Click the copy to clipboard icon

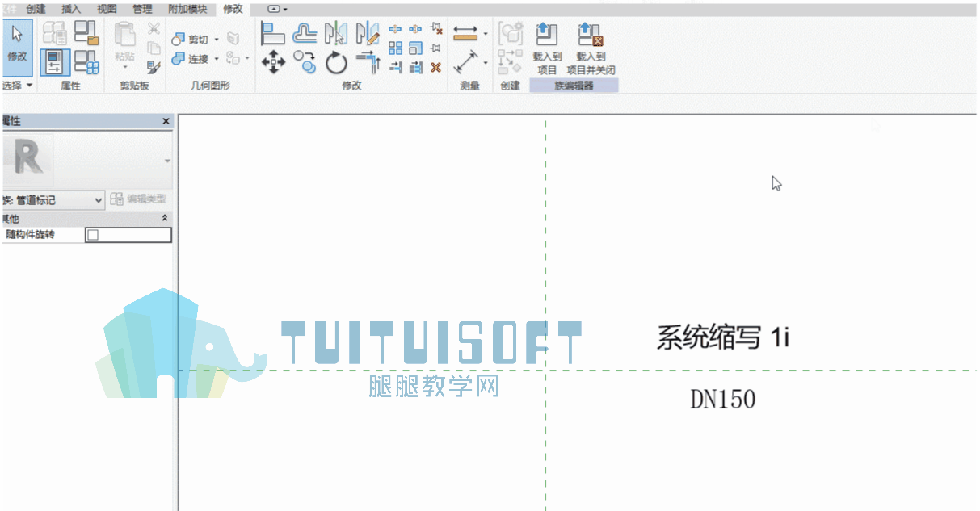click(154, 48)
